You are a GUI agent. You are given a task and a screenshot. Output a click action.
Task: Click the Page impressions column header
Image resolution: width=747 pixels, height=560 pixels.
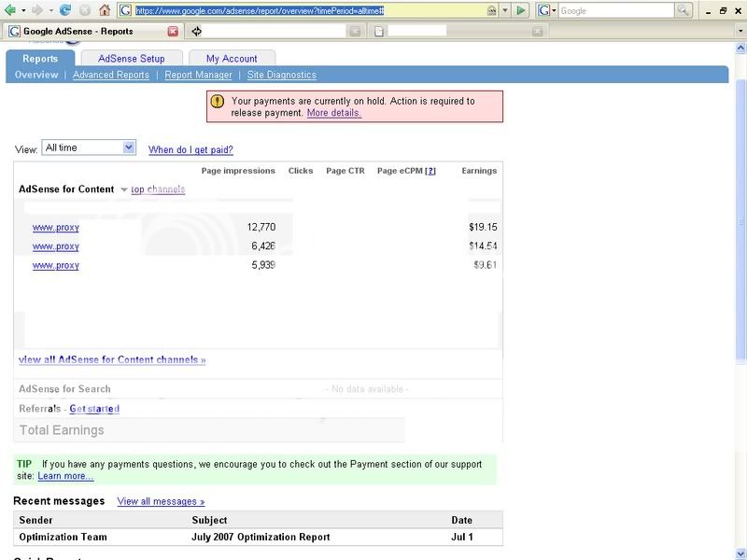coord(238,171)
